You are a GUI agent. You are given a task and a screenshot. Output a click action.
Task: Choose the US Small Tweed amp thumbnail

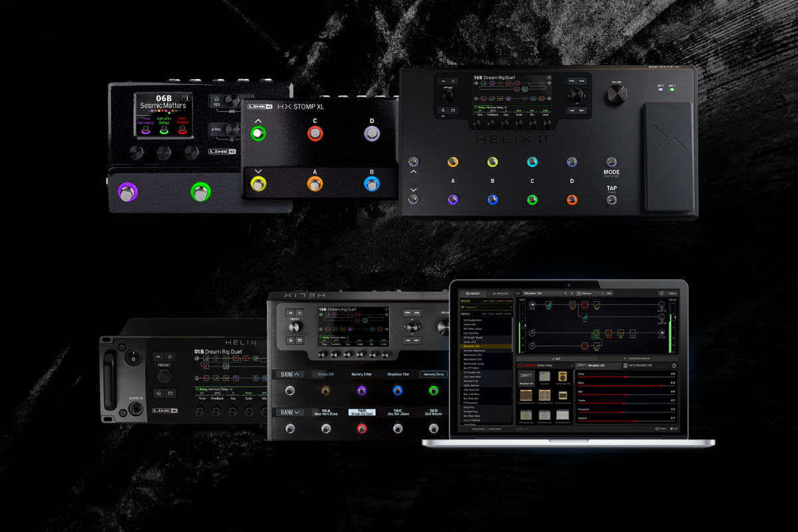click(x=563, y=396)
